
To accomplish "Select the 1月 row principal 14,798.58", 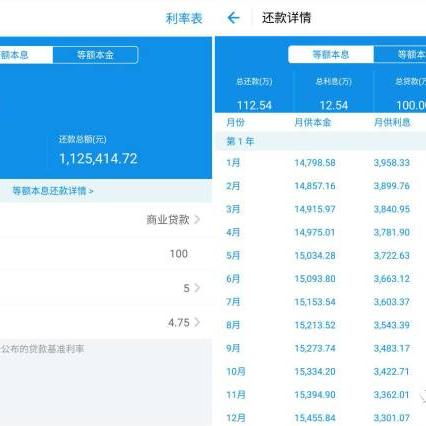I will pyautogui.click(x=315, y=163).
